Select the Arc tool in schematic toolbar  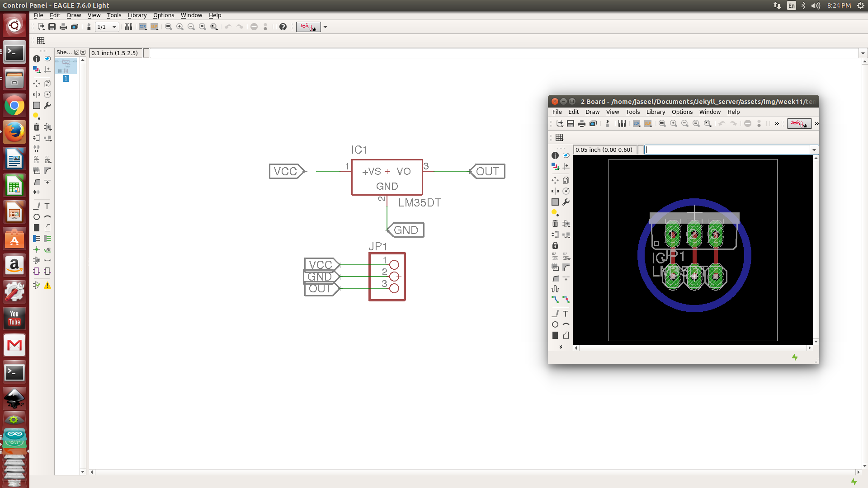pyautogui.click(x=47, y=217)
